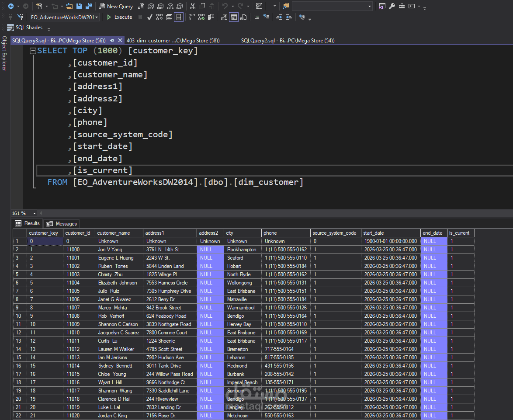Click the Cut scissors icon
513x420 pixels.
[x=192, y=6]
